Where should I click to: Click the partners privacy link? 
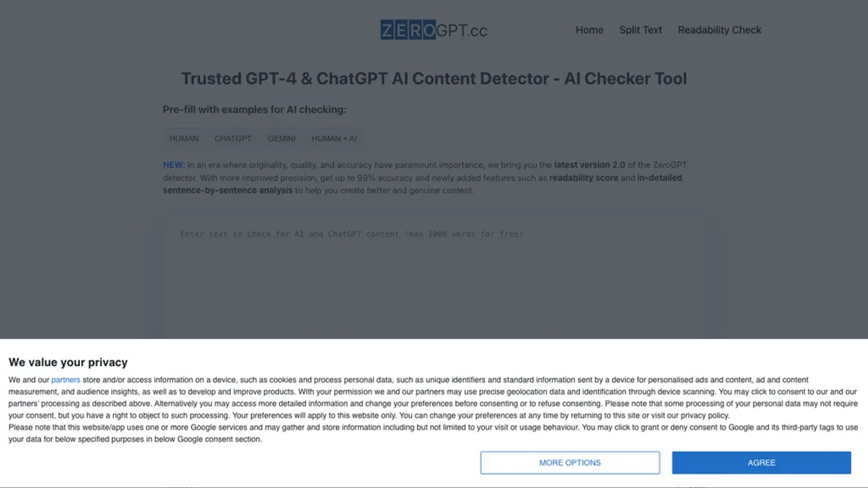click(x=66, y=380)
